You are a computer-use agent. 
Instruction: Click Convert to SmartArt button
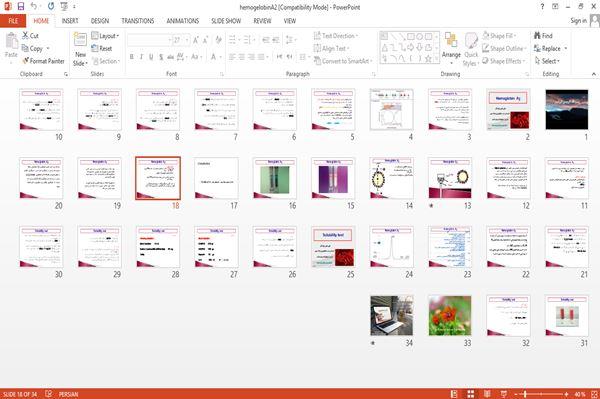pos(342,61)
